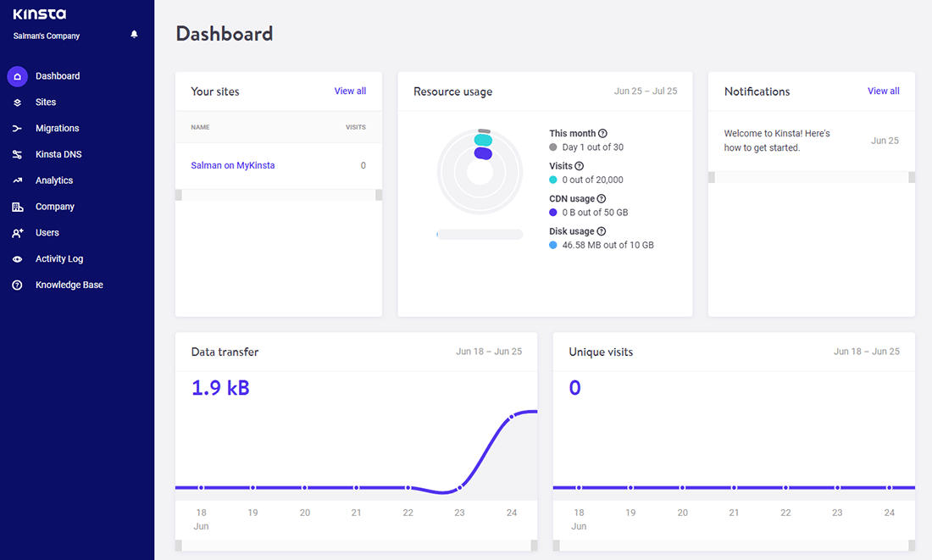932x560 pixels.
Task: View all notifications
Action: (884, 91)
